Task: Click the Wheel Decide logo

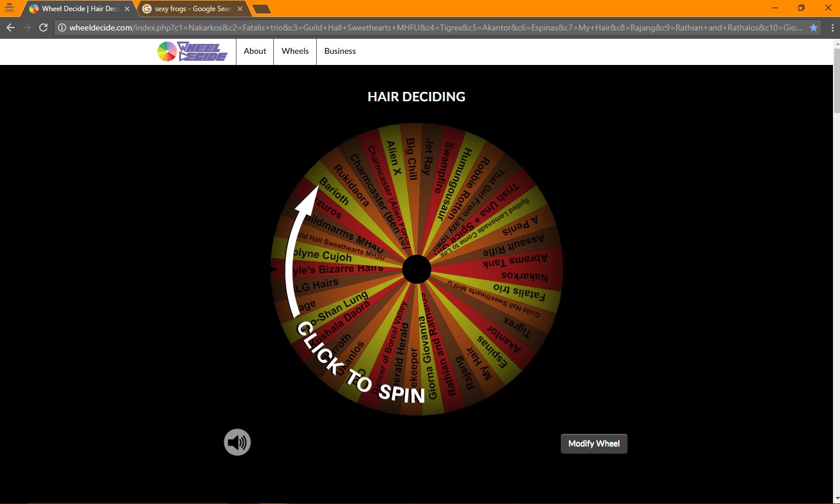Action: pyautogui.click(x=193, y=52)
